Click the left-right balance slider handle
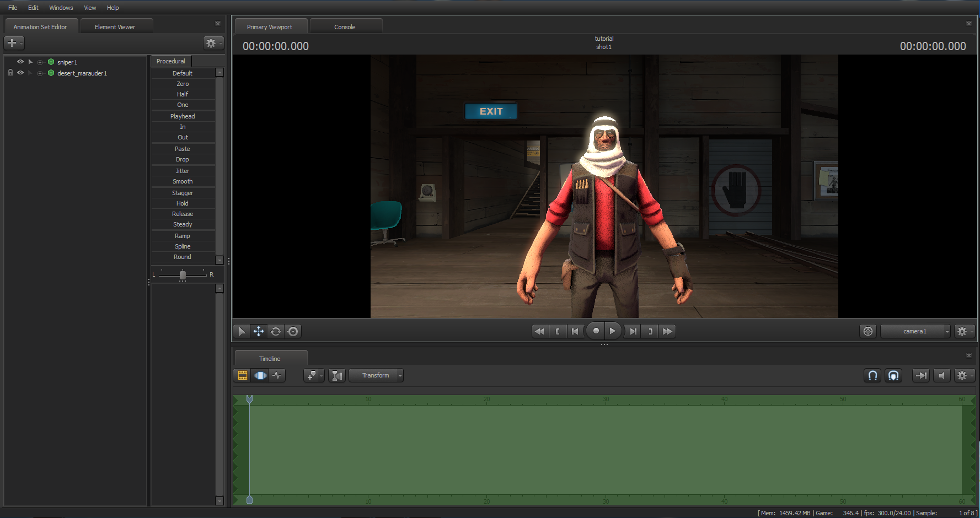Viewport: 980px width, 518px height. (x=183, y=274)
